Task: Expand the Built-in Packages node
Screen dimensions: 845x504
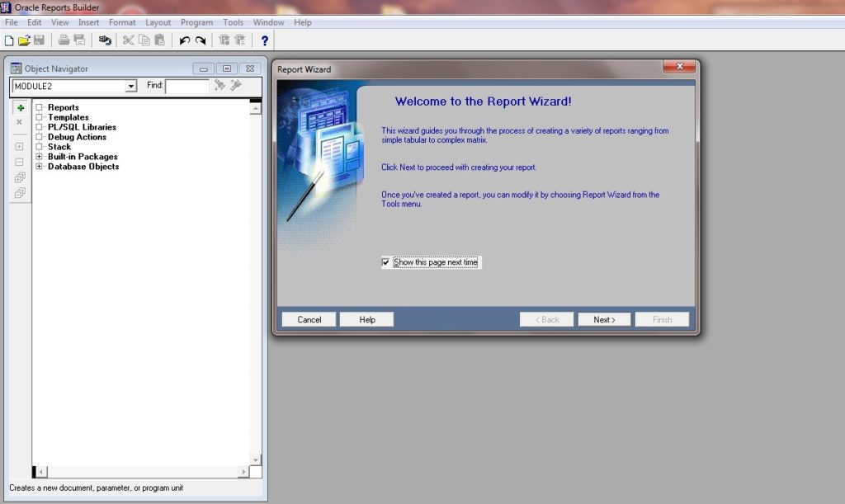Action: (38, 156)
